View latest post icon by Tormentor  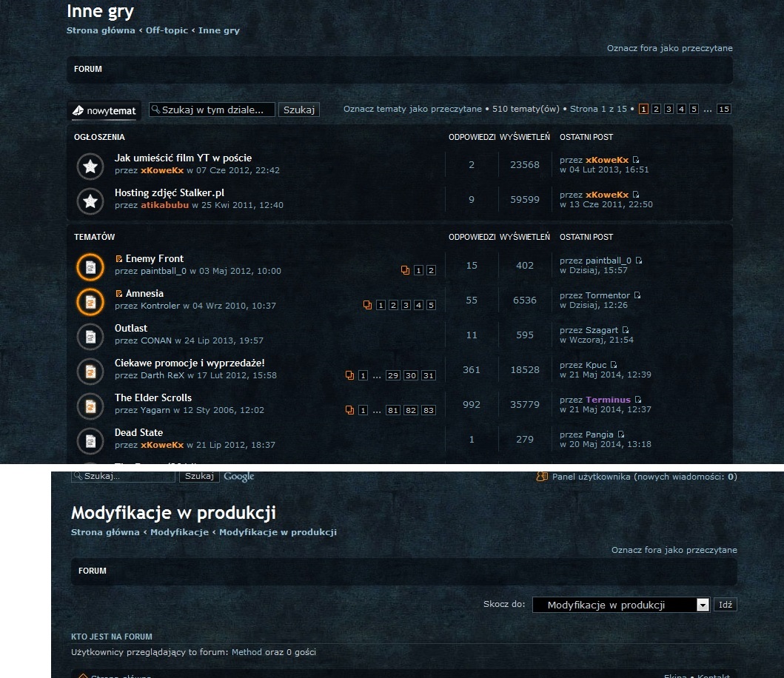637,295
